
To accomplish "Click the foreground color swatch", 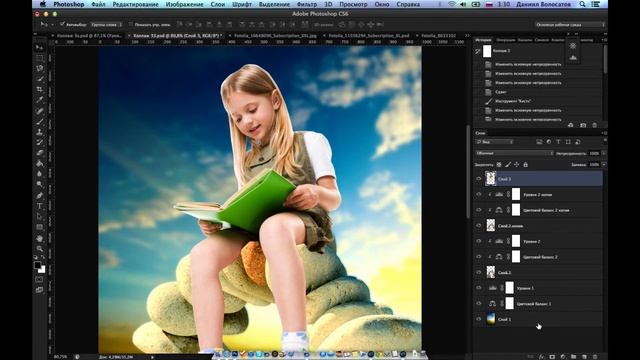I will tap(38, 265).
